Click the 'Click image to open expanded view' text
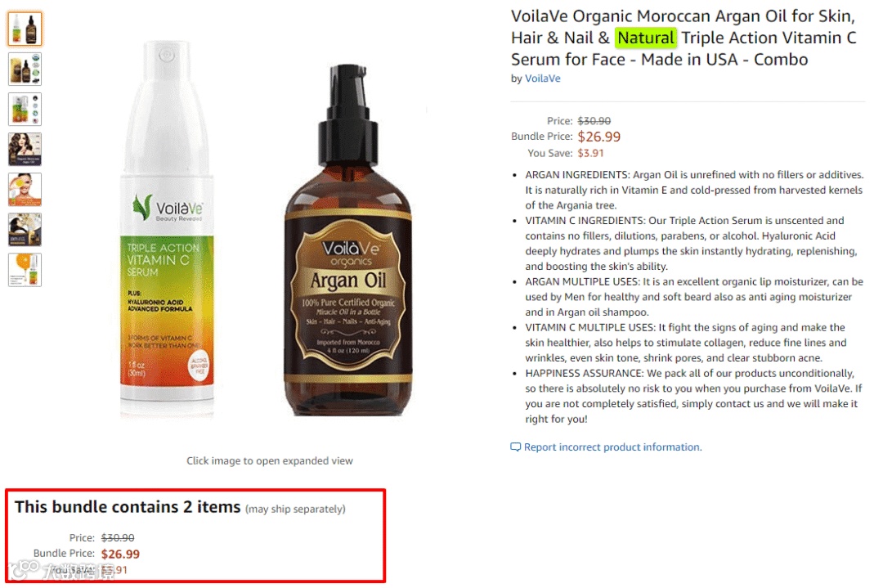883x588 pixels. (270, 460)
